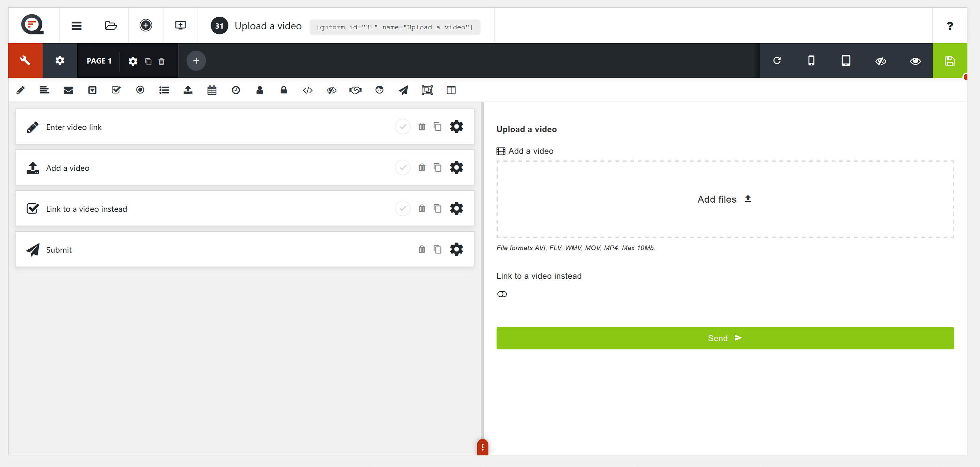Add the reCAPTCHA face element
Screen dimensions: 980x467
tap(380, 90)
